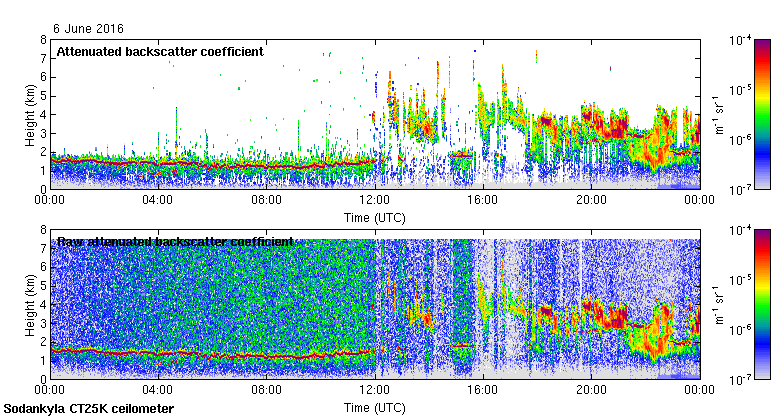The width and height of the screenshot is (780, 420).
Task: Click the 20:00 tick label under upper plot
Action: point(591,200)
